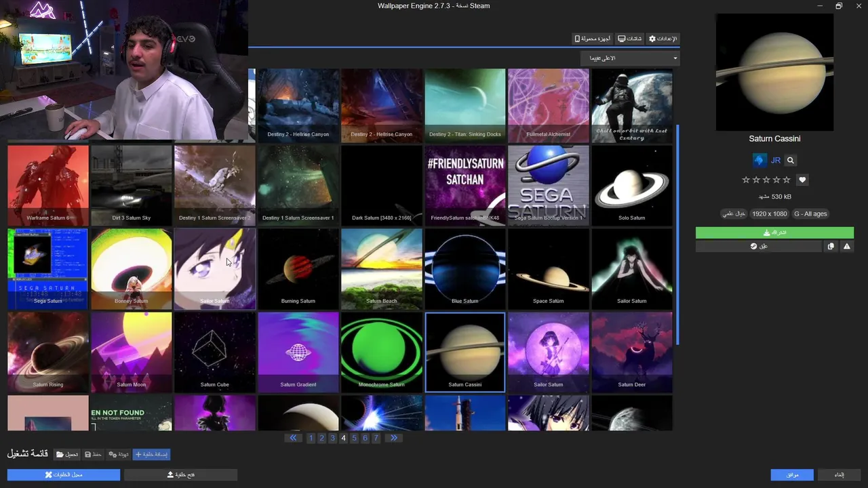The height and width of the screenshot is (488, 868).
Task: Select the Saturn Cube wallpaper
Action: pyautogui.click(x=214, y=352)
